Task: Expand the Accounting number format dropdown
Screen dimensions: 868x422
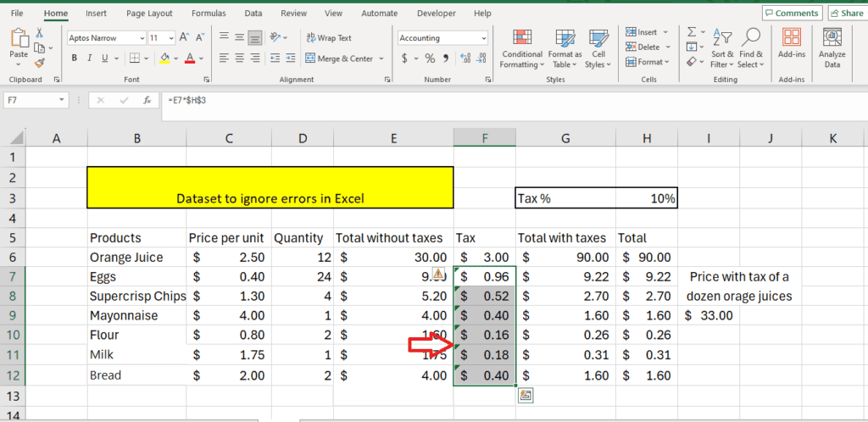Action: (483, 38)
